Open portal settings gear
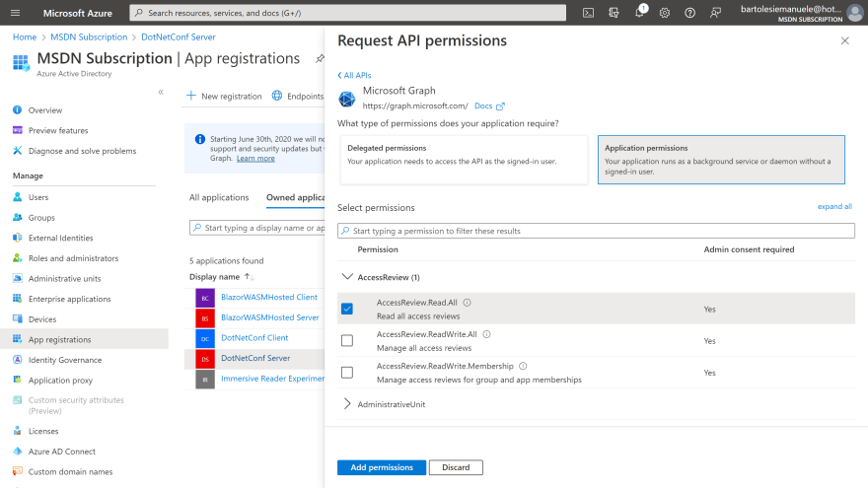 coord(664,13)
